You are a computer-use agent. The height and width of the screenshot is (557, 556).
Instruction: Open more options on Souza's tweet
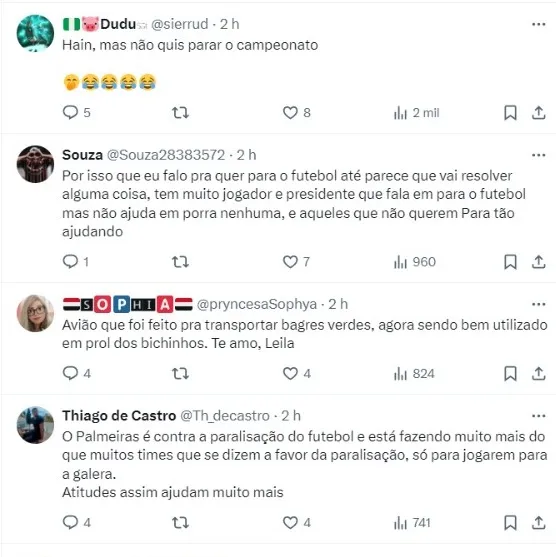coord(539,155)
